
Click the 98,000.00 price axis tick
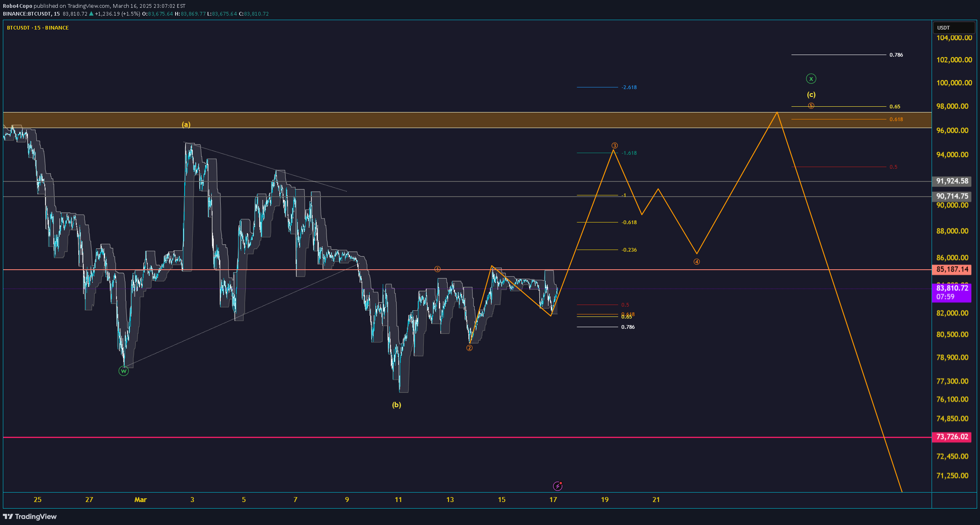[952, 106]
